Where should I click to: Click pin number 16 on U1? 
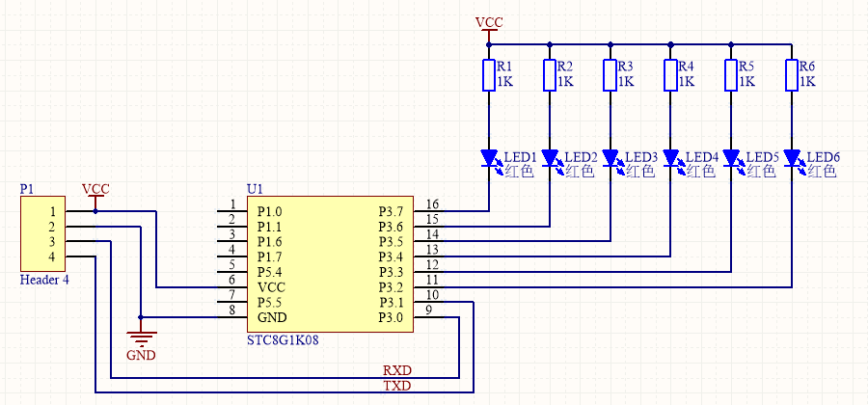[433, 204]
